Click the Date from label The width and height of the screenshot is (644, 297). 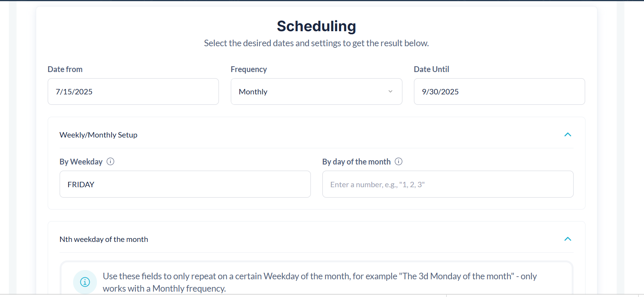tap(65, 69)
